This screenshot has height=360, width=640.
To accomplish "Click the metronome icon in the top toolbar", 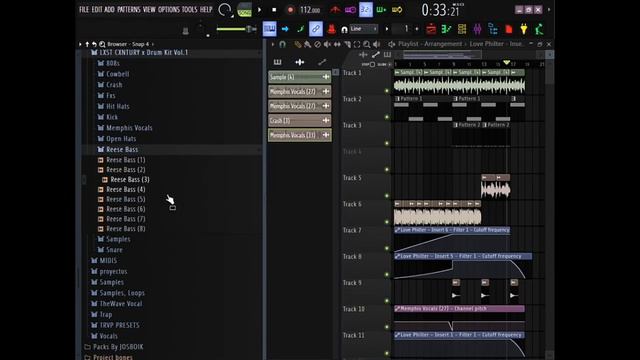I will [x=335, y=9].
